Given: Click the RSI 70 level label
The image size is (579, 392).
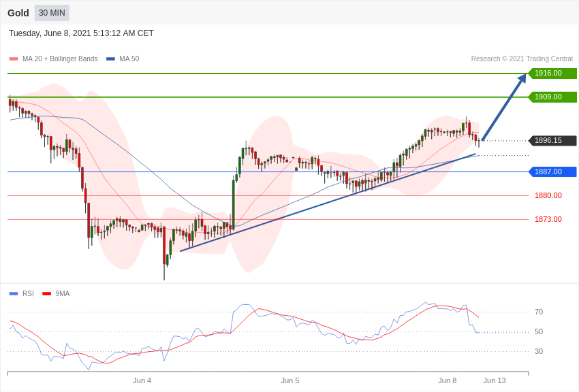Looking at the screenshot, I should pyautogui.click(x=539, y=312).
